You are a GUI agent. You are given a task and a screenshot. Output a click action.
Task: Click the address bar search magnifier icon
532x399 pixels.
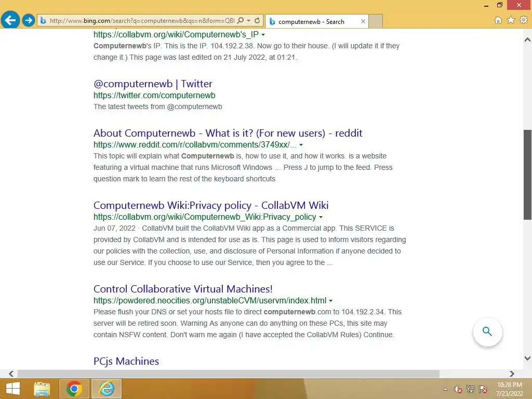[x=241, y=20]
